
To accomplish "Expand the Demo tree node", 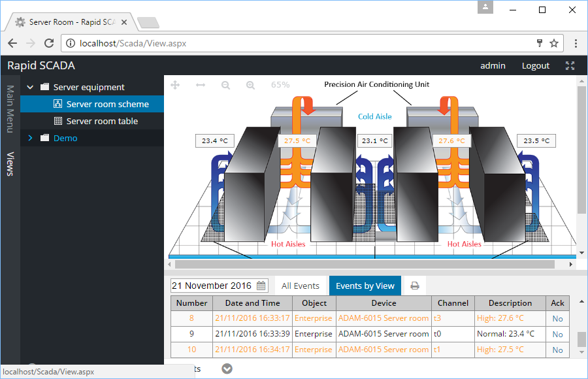I will 29,138.
